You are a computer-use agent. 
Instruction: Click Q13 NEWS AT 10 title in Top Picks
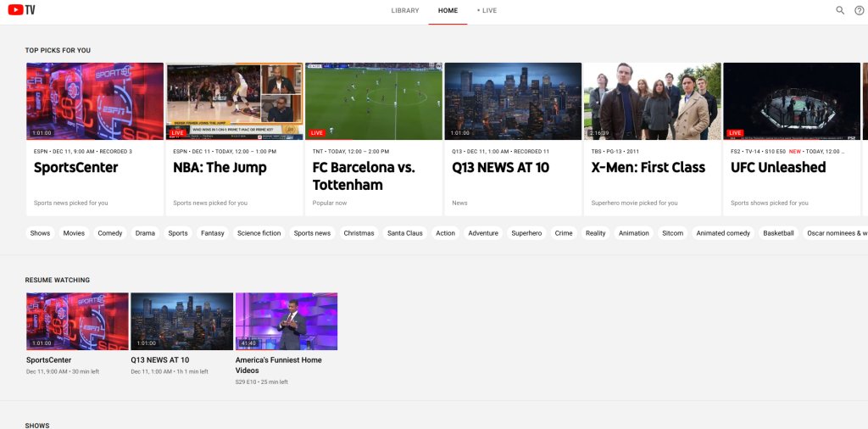click(500, 168)
